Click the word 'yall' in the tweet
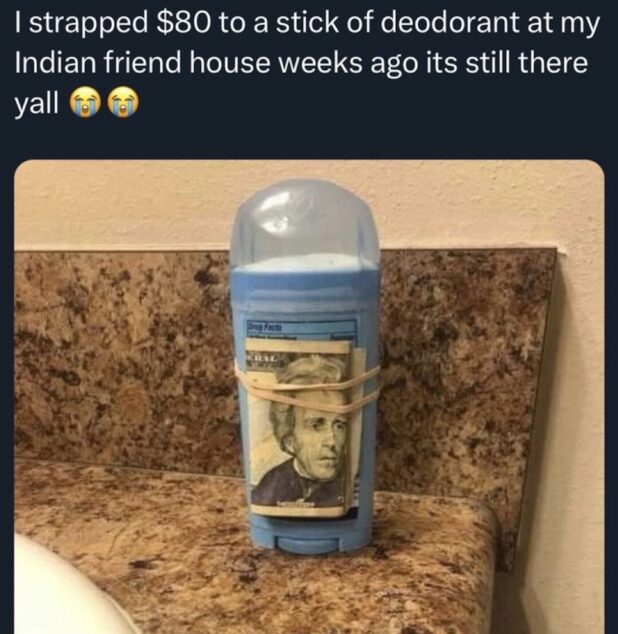This screenshot has width=618, height=634. (37, 104)
